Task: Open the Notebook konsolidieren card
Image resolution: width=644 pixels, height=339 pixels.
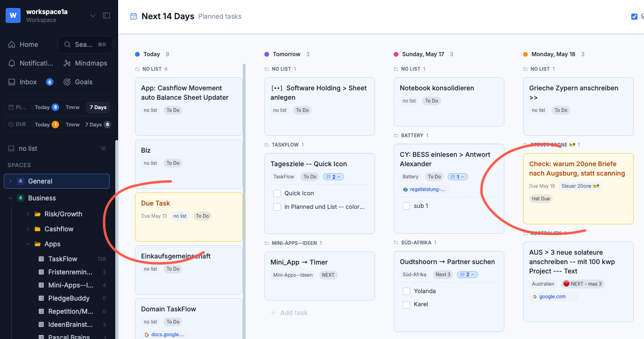Action: [x=449, y=102]
